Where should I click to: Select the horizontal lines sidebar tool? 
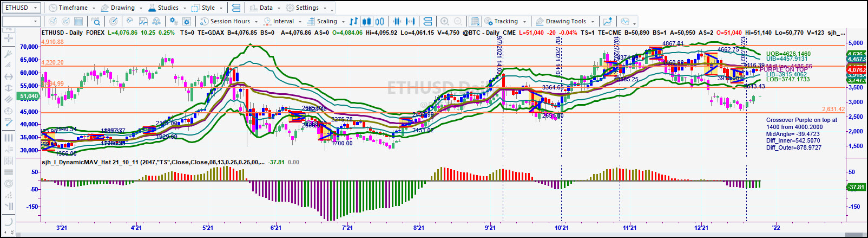pos(8,172)
